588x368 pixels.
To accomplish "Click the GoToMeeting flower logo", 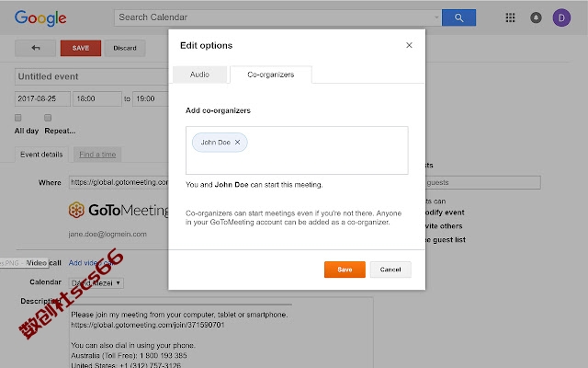I will click(76, 210).
